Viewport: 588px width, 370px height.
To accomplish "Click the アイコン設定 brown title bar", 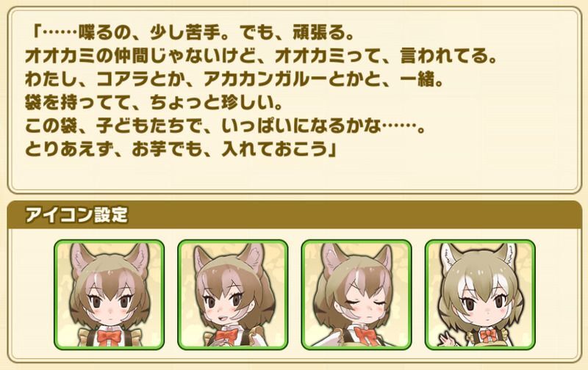I will tap(294, 215).
